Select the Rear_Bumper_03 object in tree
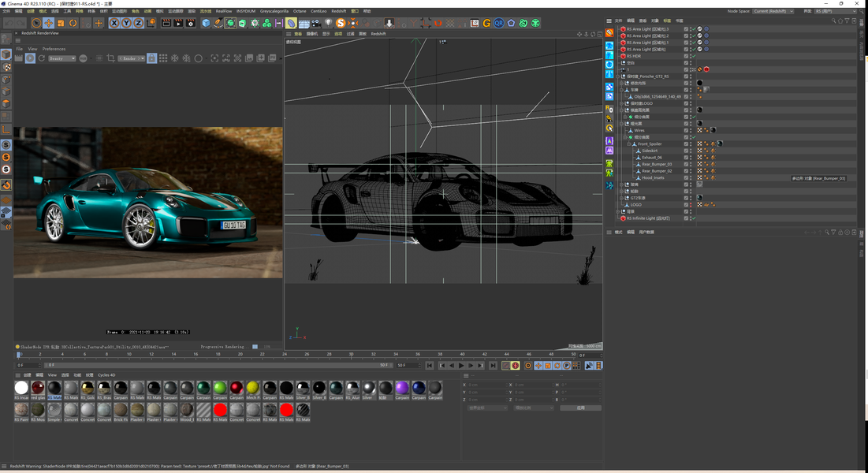868x473 pixels. pos(656,164)
